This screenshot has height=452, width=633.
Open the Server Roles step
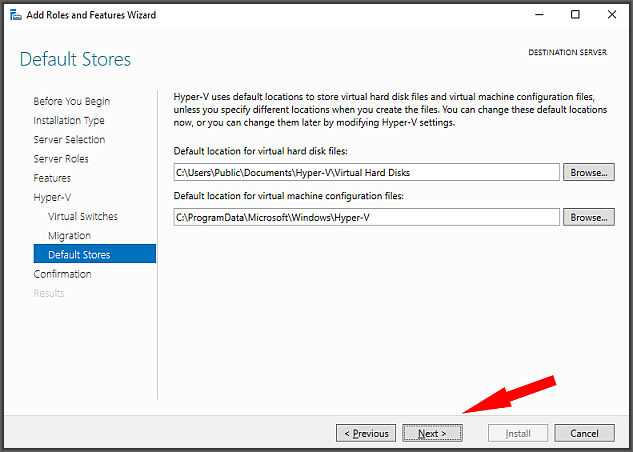[x=61, y=159]
